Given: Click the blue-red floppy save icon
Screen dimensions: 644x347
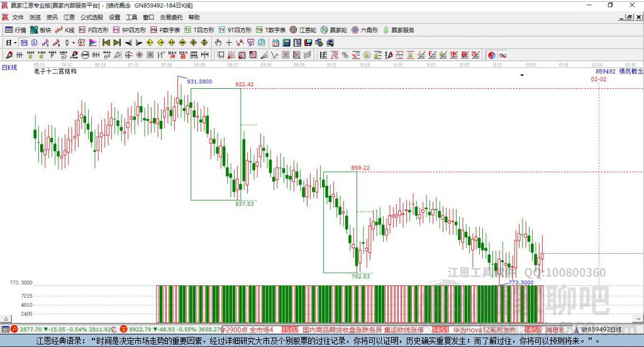Looking at the screenshot, I should coord(308,43).
